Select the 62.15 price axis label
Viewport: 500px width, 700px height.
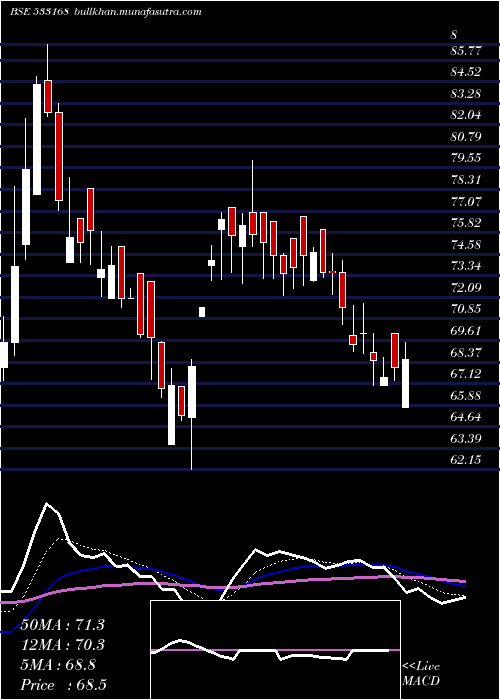466,459
